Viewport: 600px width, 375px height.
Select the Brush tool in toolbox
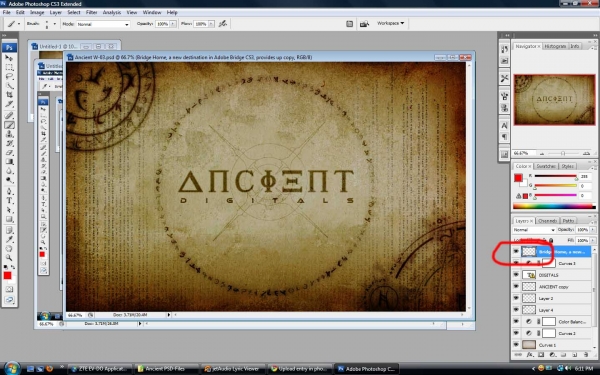click(x=9, y=125)
